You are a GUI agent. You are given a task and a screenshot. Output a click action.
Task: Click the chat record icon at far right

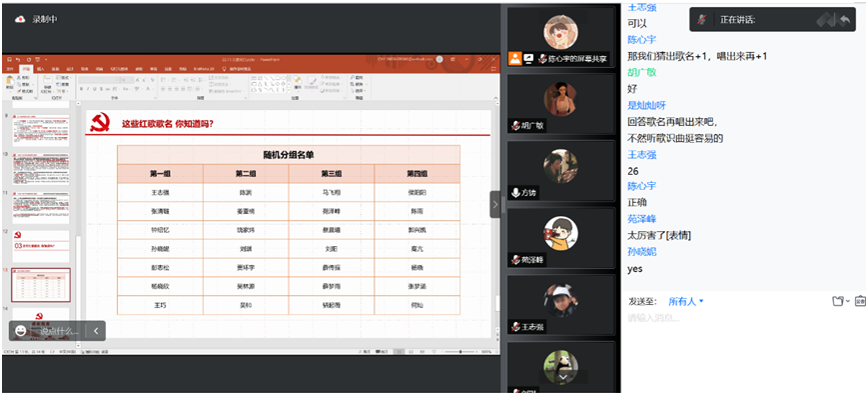[860, 301]
